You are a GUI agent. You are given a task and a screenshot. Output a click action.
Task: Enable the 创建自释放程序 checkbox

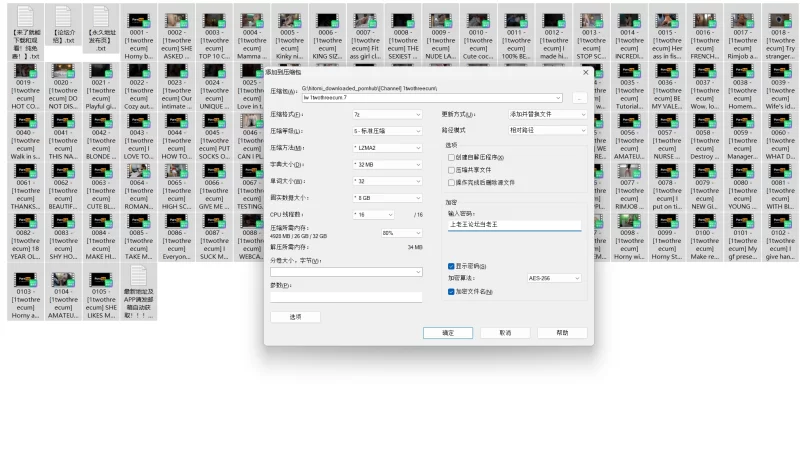451,157
